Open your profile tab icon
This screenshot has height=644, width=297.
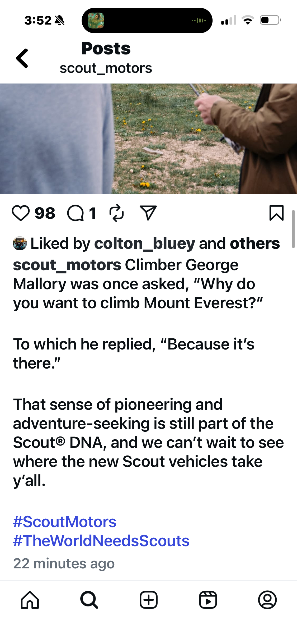(x=267, y=600)
